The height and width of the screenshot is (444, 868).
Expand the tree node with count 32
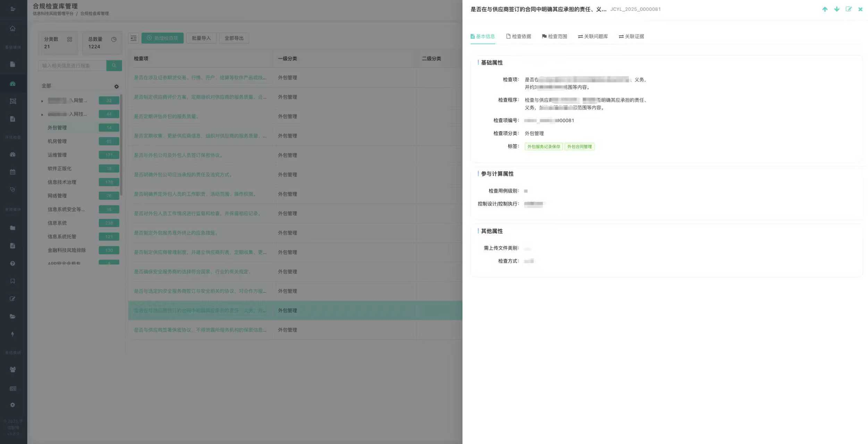tap(42, 101)
